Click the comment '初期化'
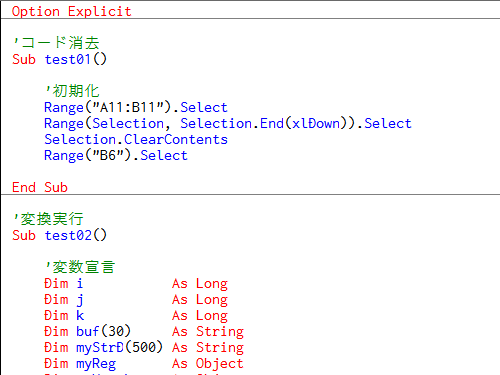This screenshot has width=500, height=375. click(x=72, y=91)
